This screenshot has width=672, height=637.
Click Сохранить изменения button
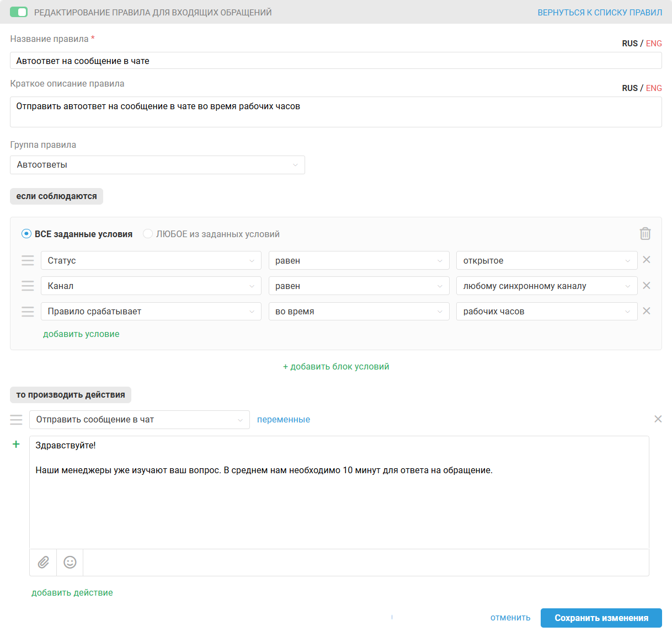click(601, 618)
